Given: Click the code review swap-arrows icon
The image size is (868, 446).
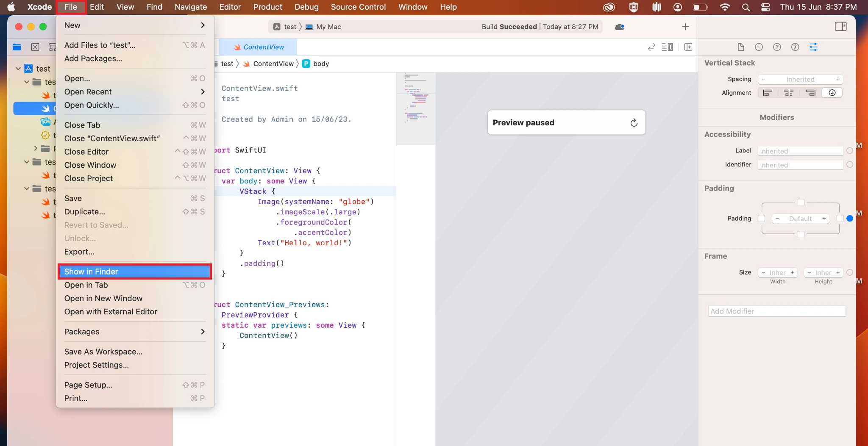Looking at the screenshot, I should click(x=651, y=47).
